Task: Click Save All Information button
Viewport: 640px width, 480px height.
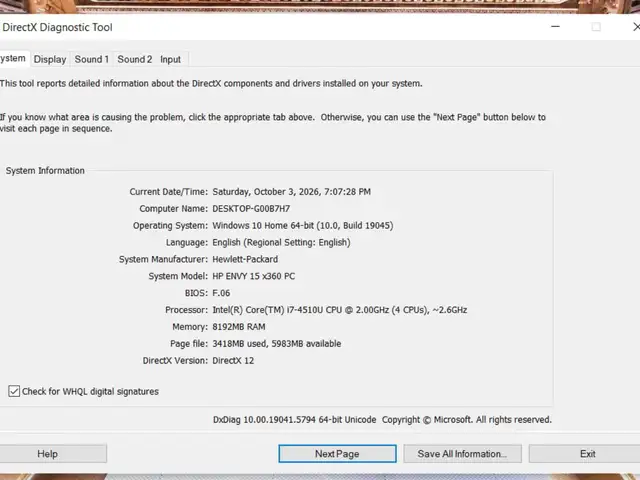Action: (462, 454)
